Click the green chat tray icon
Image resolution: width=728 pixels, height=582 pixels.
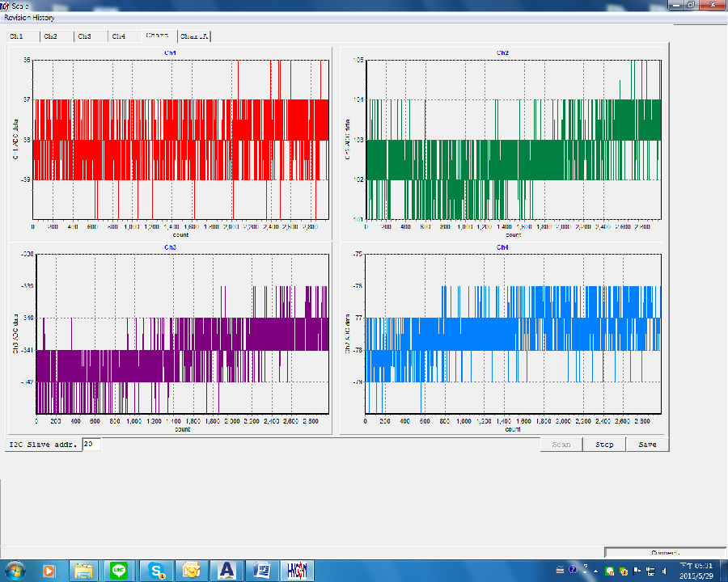(x=610, y=571)
